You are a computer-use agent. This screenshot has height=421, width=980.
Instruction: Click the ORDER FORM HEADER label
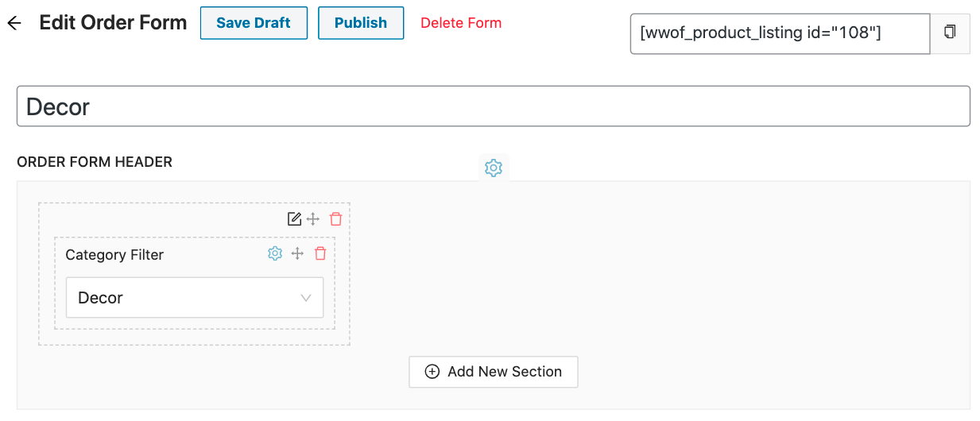(x=95, y=162)
